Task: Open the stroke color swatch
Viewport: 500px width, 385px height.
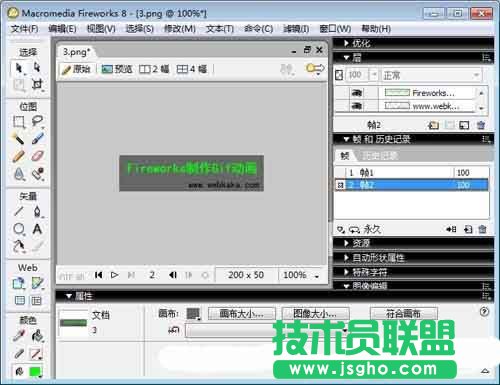Action: [x=36, y=353]
